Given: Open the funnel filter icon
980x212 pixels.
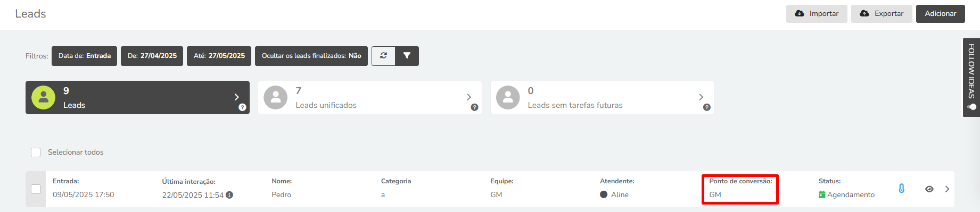Looking at the screenshot, I should coord(407,56).
